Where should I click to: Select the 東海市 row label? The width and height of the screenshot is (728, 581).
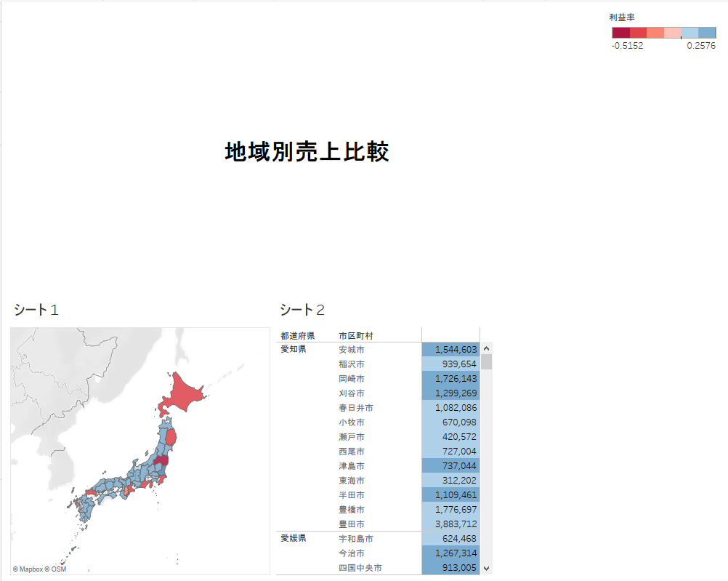tap(352, 481)
